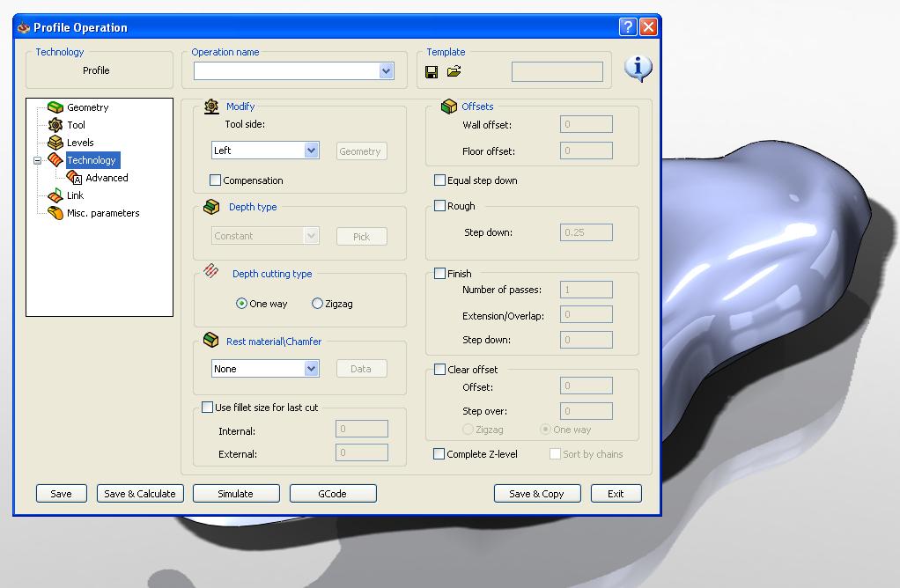Click the title bar help question mark
This screenshot has width=900, height=588.
[x=628, y=27]
